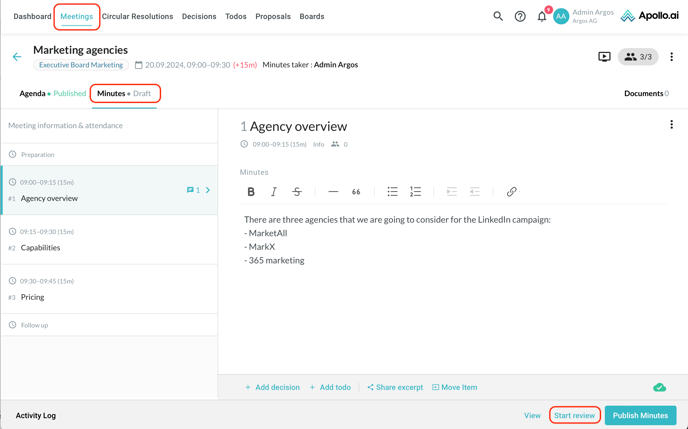The width and height of the screenshot is (688, 429).
Task: Toggle strikethrough formatting
Action: pos(297,192)
